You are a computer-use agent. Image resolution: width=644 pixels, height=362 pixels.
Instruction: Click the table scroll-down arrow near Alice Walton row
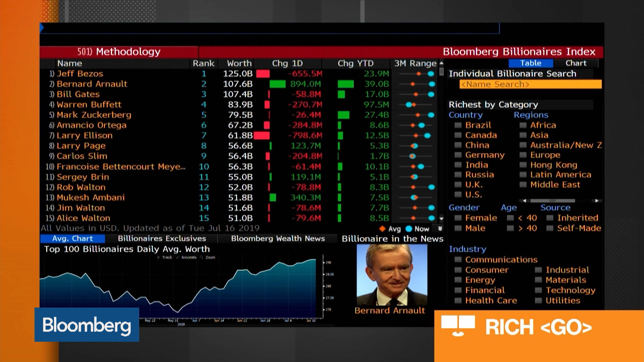tap(441, 219)
